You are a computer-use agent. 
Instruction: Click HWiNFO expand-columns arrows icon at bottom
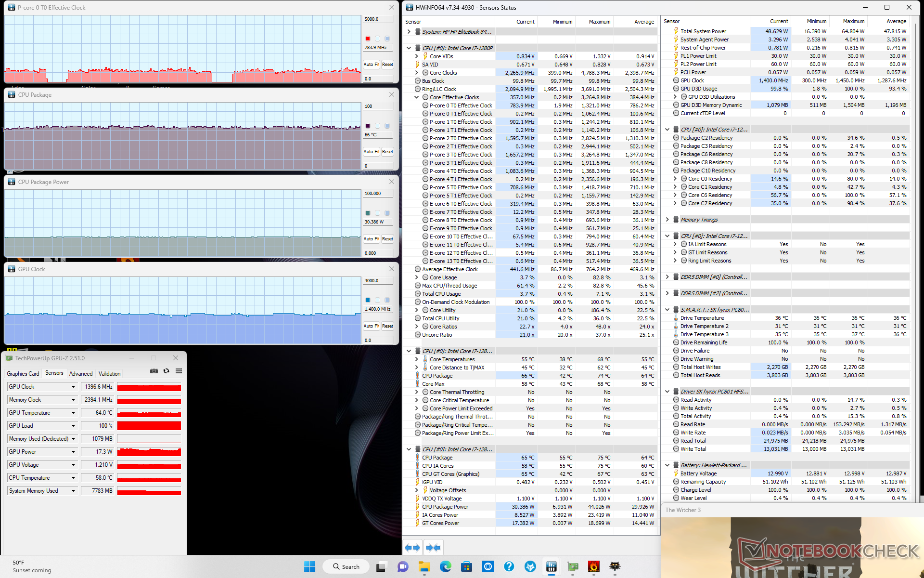(412, 548)
